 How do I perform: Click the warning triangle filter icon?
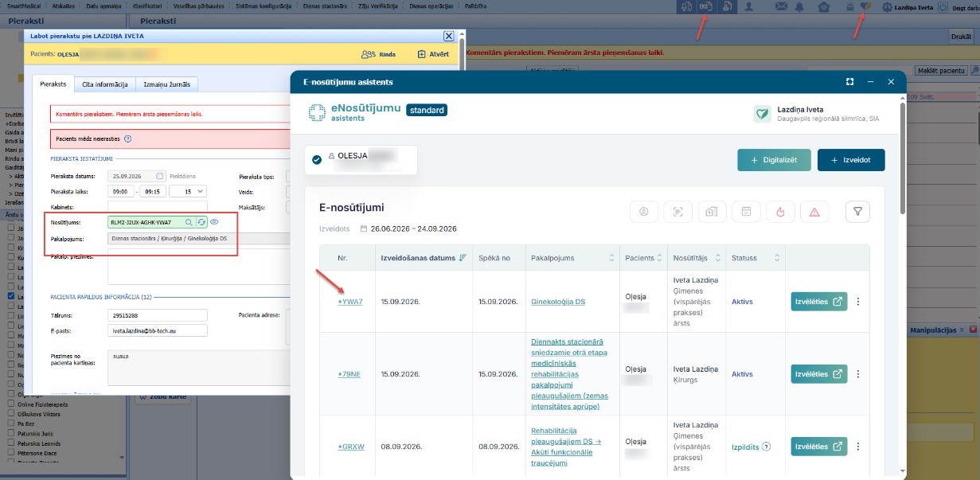pyautogui.click(x=814, y=211)
